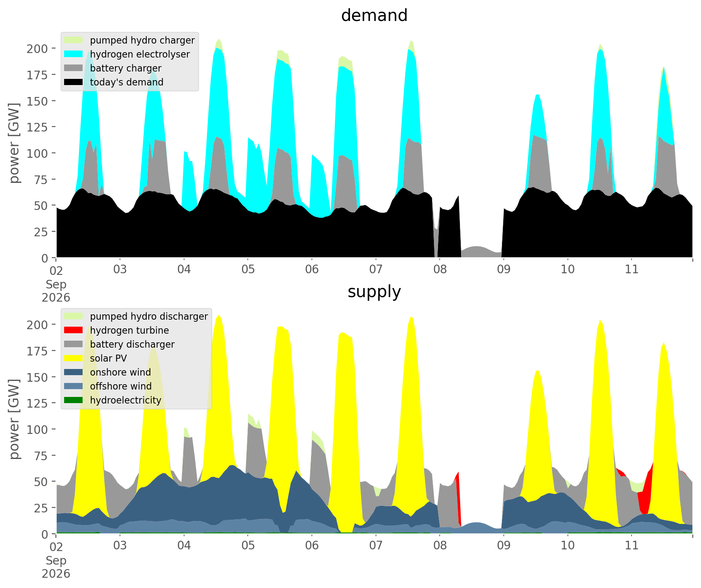Click the demand chart title

point(374,16)
